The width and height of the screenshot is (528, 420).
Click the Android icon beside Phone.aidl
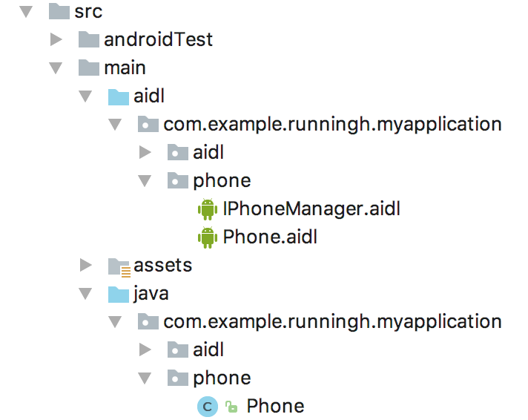(x=207, y=237)
